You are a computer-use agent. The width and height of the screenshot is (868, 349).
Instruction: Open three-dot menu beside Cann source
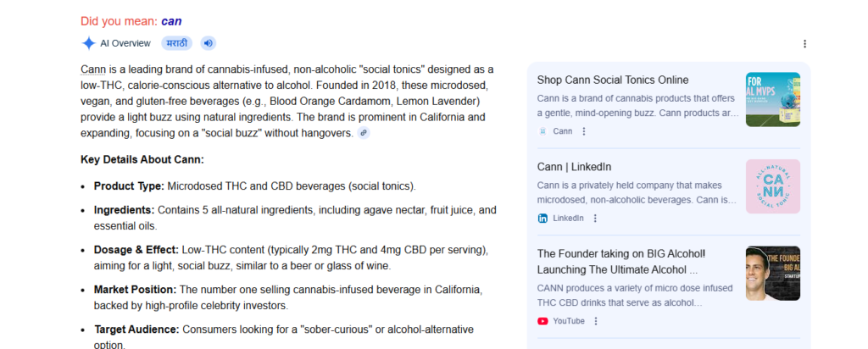point(583,131)
